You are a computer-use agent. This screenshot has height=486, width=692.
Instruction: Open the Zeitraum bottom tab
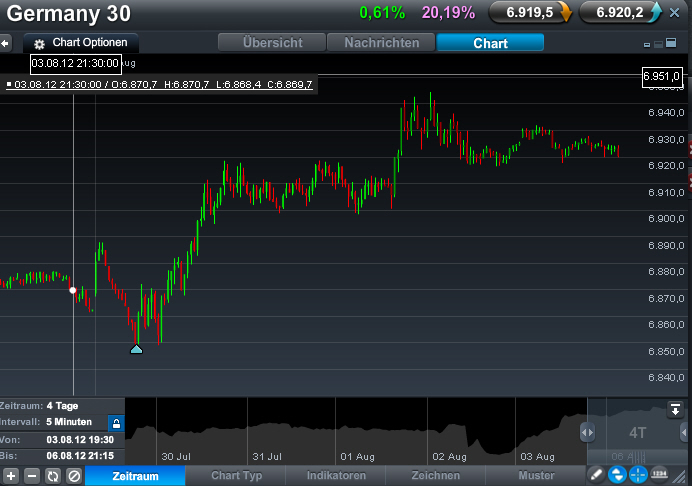click(135, 476)
